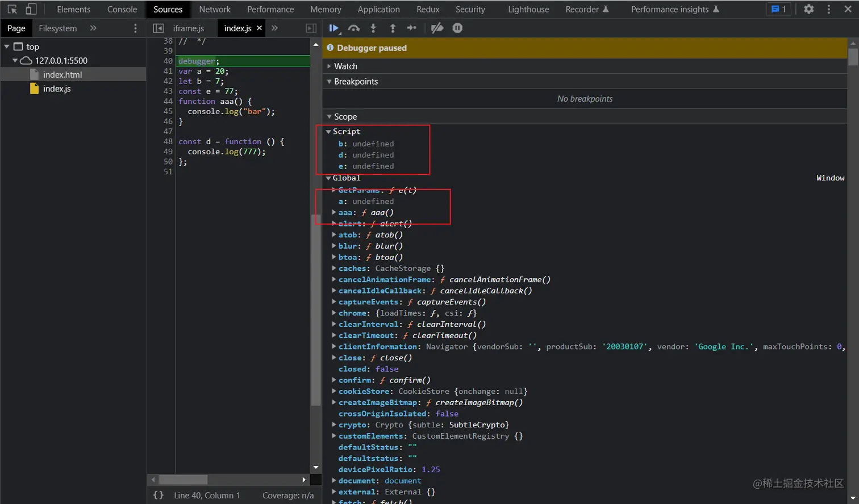Viewport: 859px width, 504px height.
Task: Switch to the Console tab
Action: [x=122, y=9]
